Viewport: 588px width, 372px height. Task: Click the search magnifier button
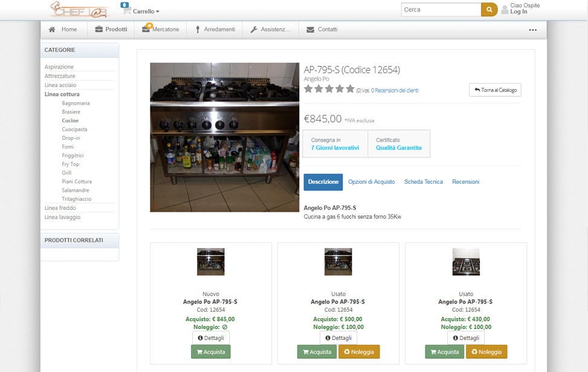(x=489, y=10)
